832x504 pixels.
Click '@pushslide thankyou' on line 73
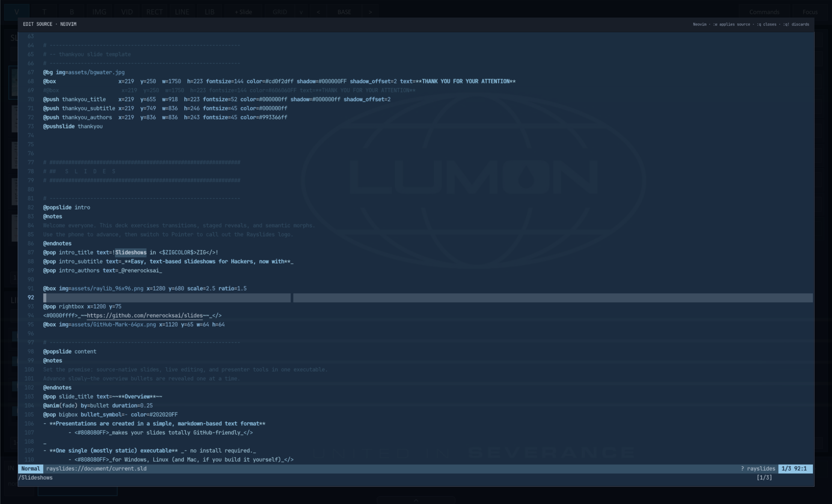tap(73, 126)
